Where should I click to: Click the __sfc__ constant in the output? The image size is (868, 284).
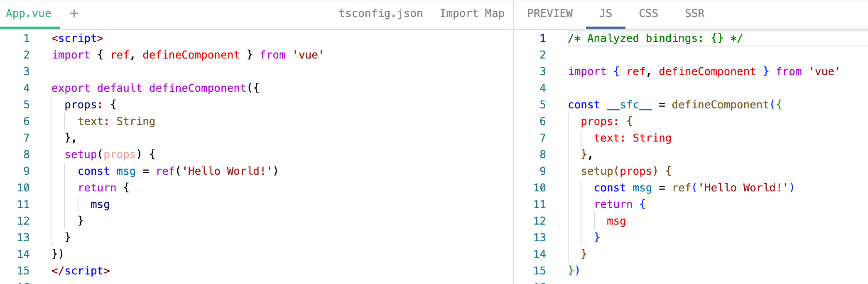[x=628, y=104]
